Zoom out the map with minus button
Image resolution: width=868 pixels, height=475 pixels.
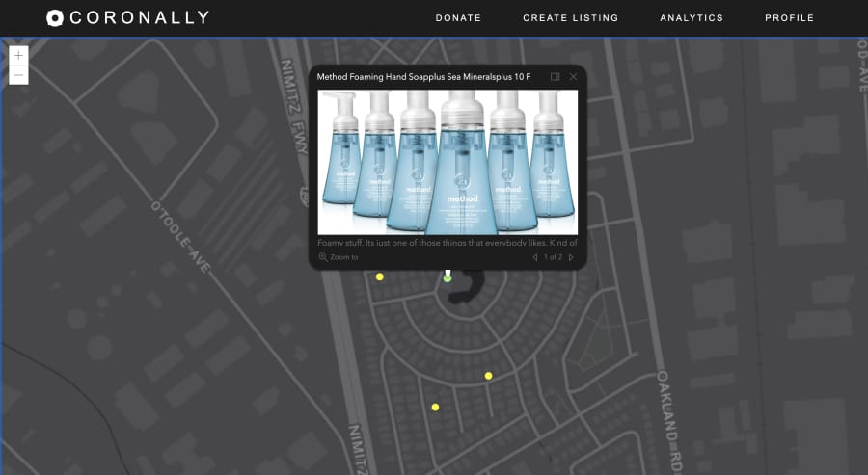pyautogui.click(x=19, y=75)
